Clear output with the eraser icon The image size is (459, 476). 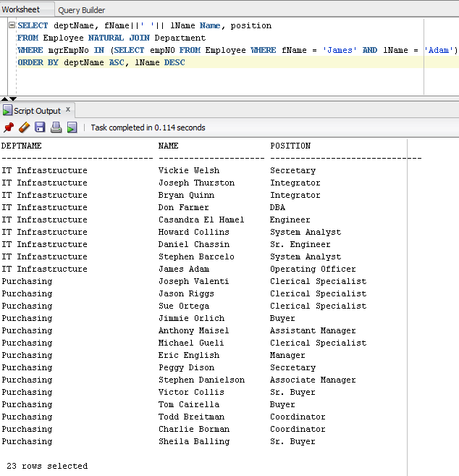point(25,128)
